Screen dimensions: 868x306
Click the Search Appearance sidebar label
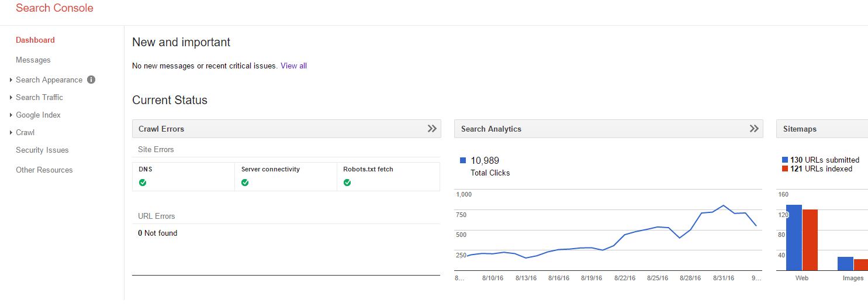49,80
